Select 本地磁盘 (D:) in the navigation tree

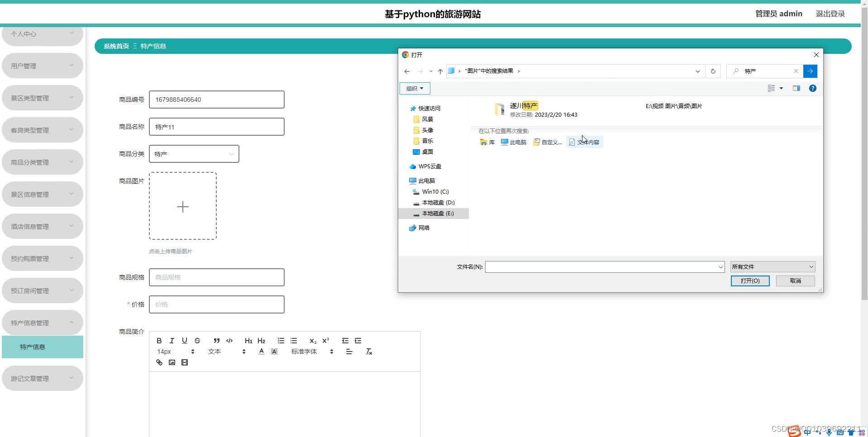coord(434,203)
